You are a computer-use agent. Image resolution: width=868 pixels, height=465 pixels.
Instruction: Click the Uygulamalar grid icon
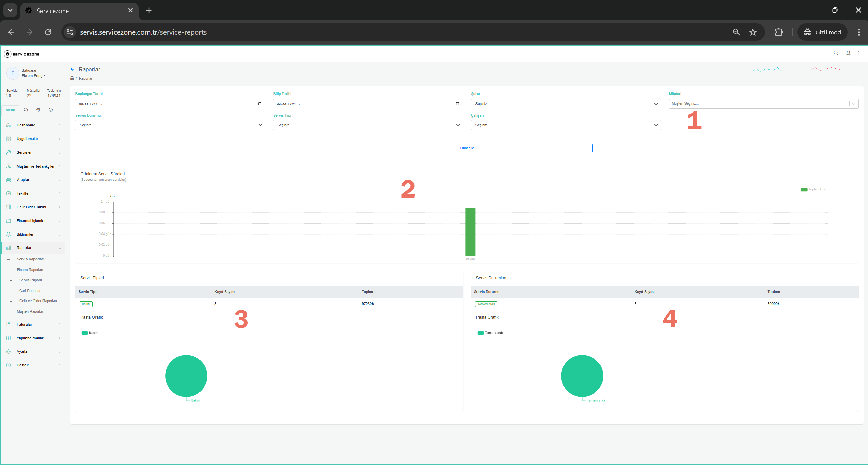8,139
